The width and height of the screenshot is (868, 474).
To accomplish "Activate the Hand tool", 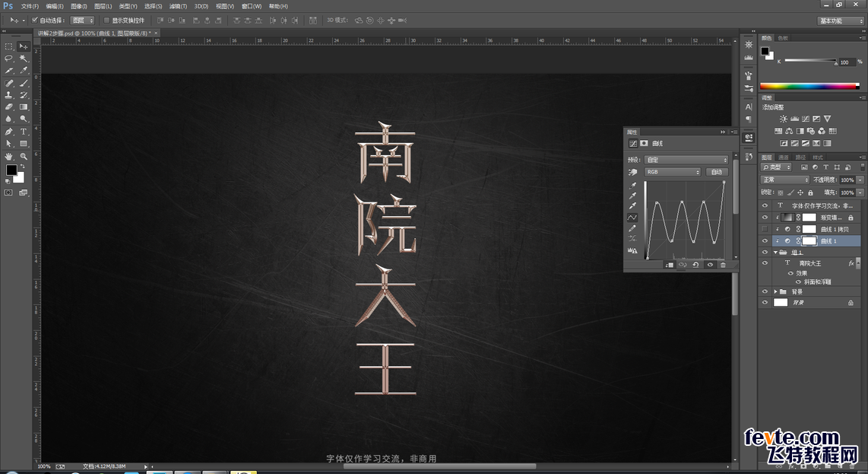I will (9, 156).
